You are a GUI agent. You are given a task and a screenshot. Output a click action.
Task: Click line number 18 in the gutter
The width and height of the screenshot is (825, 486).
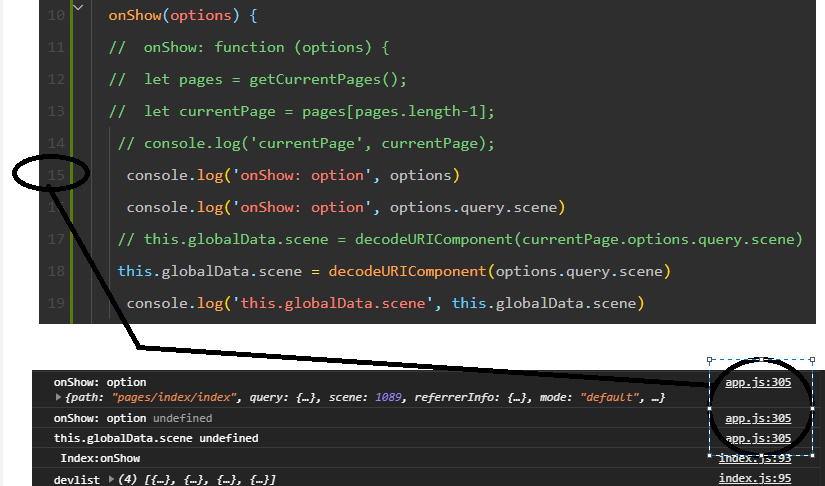click(56, 271)
